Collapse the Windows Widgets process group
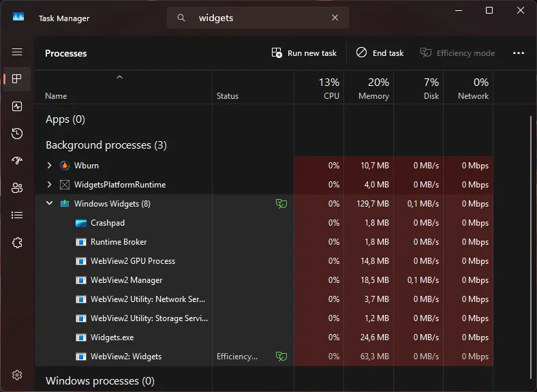This screenshot has width=537, height=392. (x=49, y=203)
